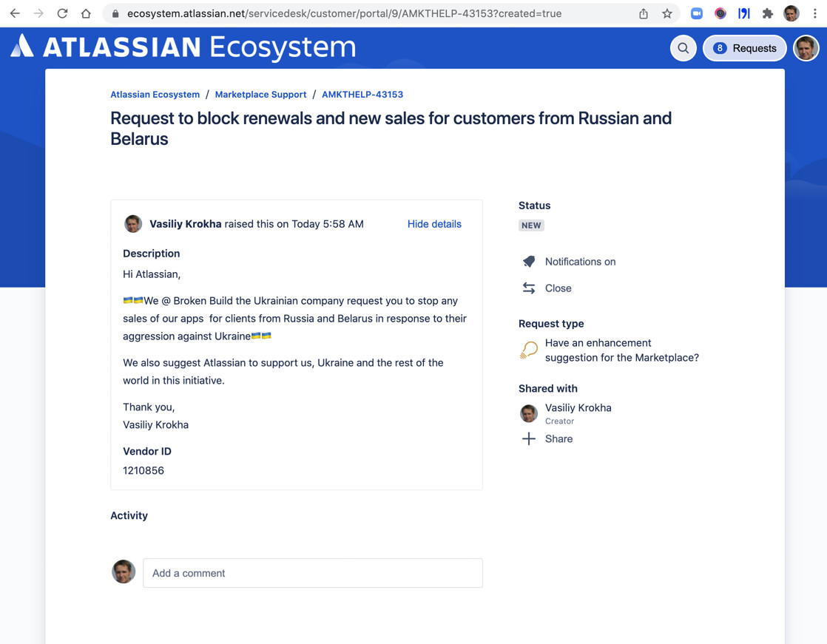Open the blue bracket extension icon
The height and width of the screenshot is (644, 827).
[743, 14]
